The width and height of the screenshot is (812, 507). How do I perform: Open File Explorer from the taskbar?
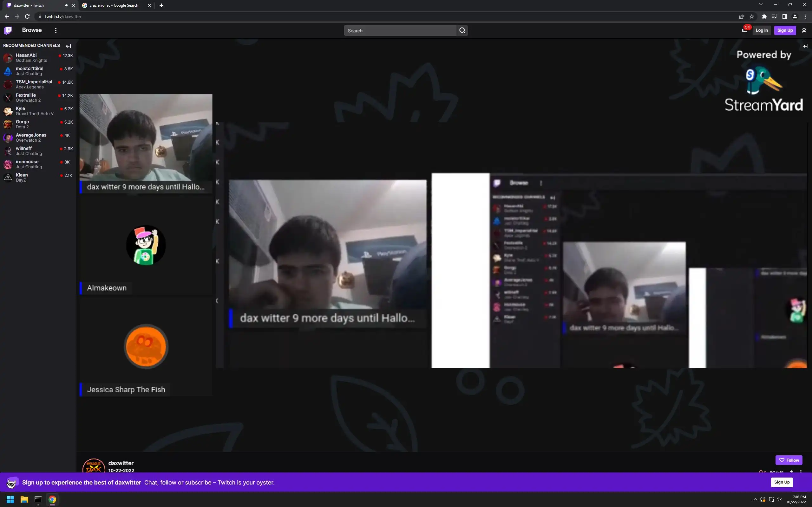click(24, 499)
